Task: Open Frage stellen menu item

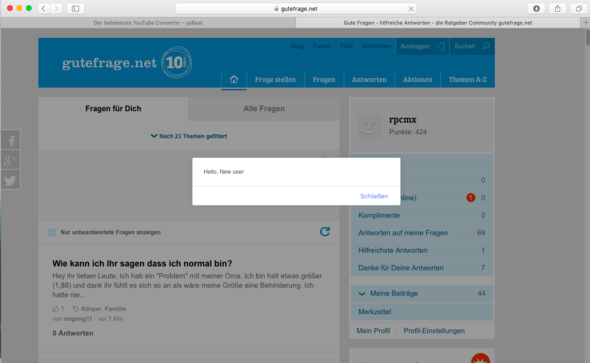Action: pos(275,79)
